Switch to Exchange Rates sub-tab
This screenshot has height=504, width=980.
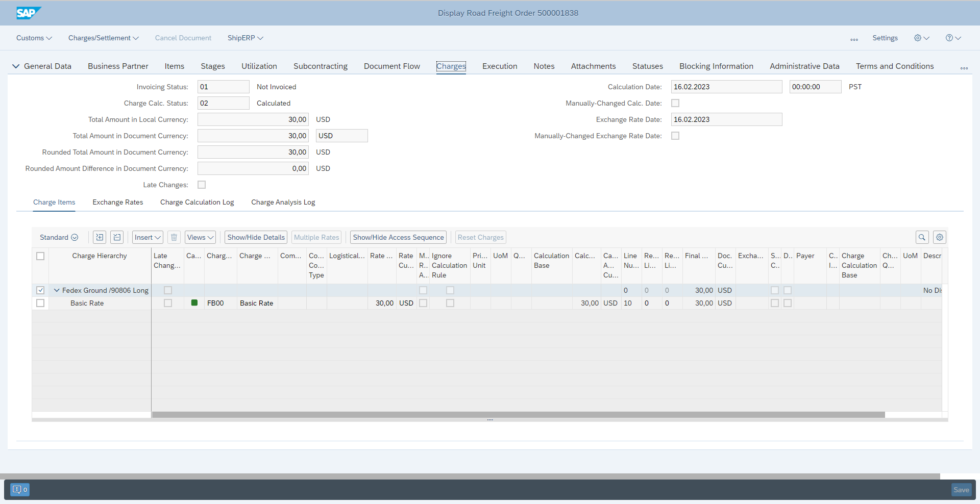118,202
